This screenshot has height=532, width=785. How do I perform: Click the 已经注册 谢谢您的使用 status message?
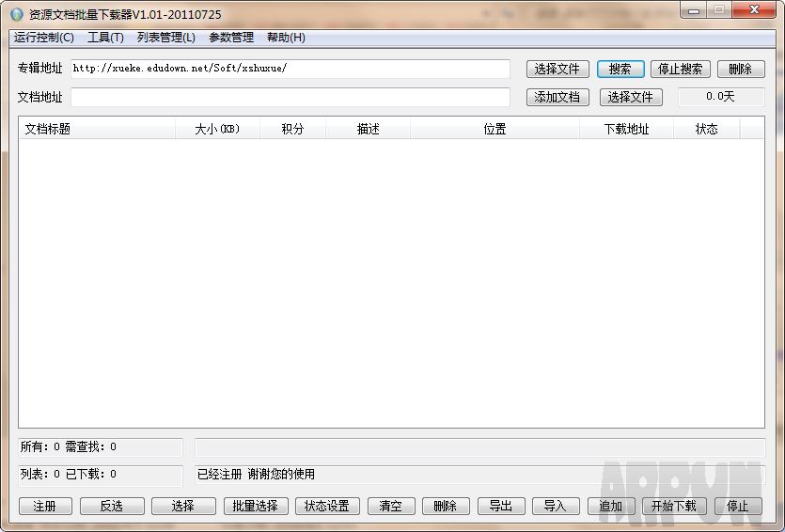coord(256,474)
